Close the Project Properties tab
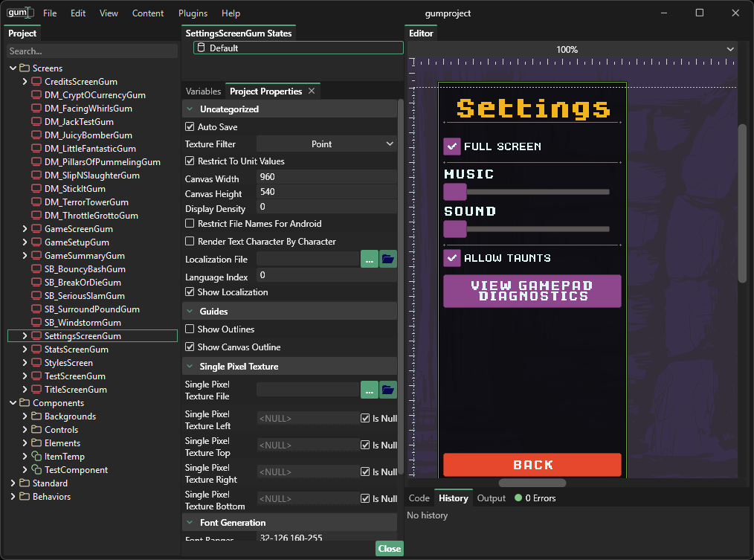The height and width of the screenshot is (560, 754). [312, 91]
